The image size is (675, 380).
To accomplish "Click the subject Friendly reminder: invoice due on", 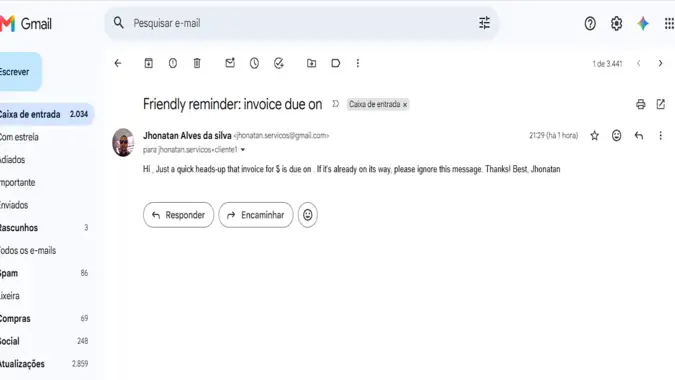I will click(232, 104).
